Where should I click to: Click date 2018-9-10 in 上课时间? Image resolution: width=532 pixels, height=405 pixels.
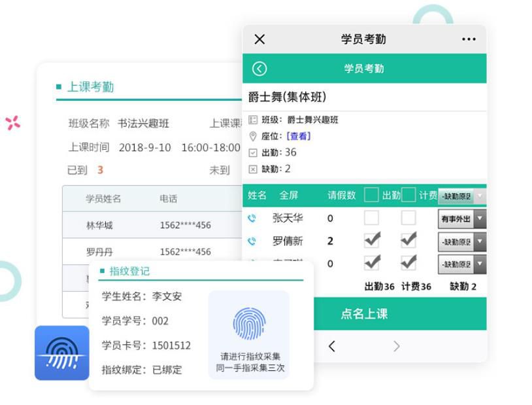(145, 147)
